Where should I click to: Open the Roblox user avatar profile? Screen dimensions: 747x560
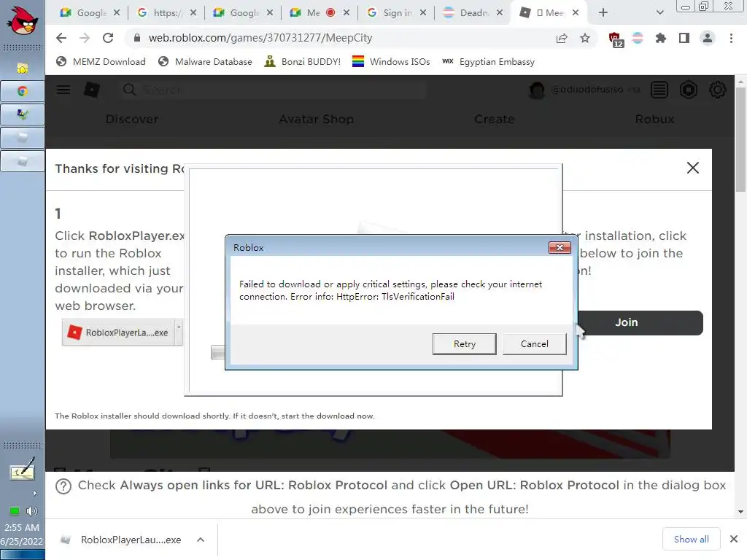pyautogui.click(x=537, y=90)
